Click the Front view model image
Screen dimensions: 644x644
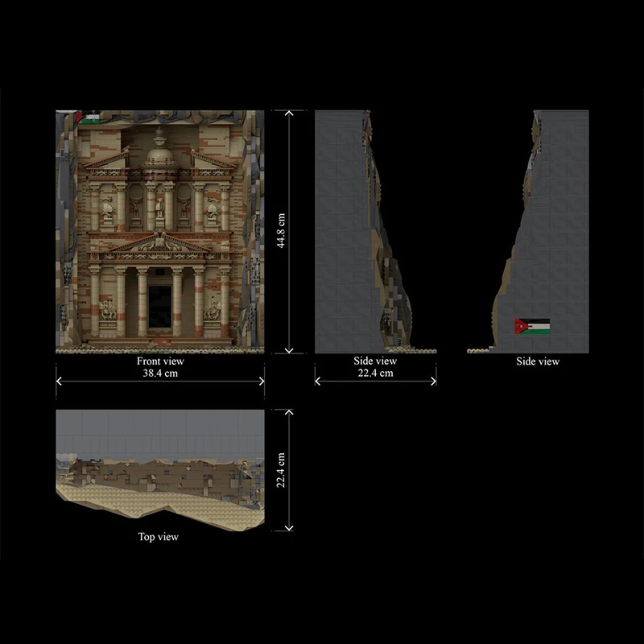159,232
